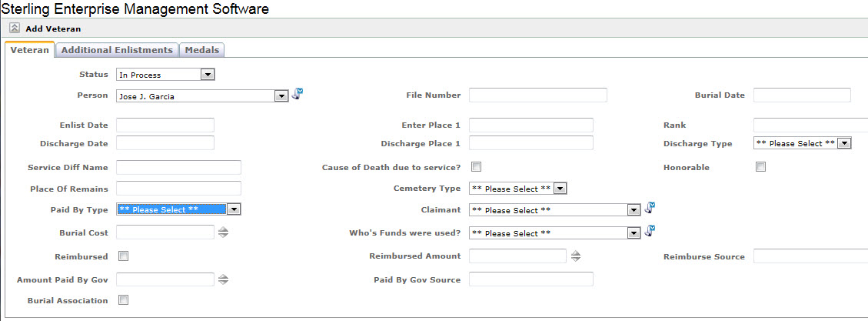Click the Add Veteran panel title
Screen dimensions: 868x321
tap(53, 28)
